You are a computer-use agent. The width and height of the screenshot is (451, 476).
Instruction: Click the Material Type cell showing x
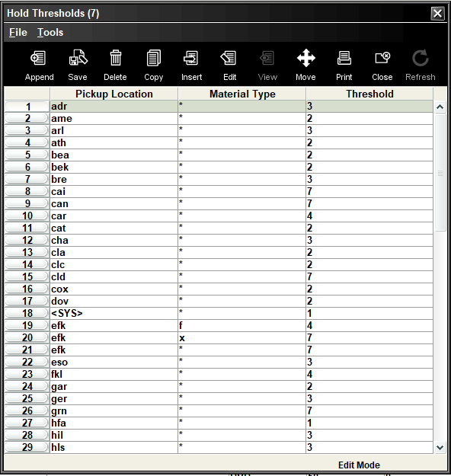tap(241, 338)
